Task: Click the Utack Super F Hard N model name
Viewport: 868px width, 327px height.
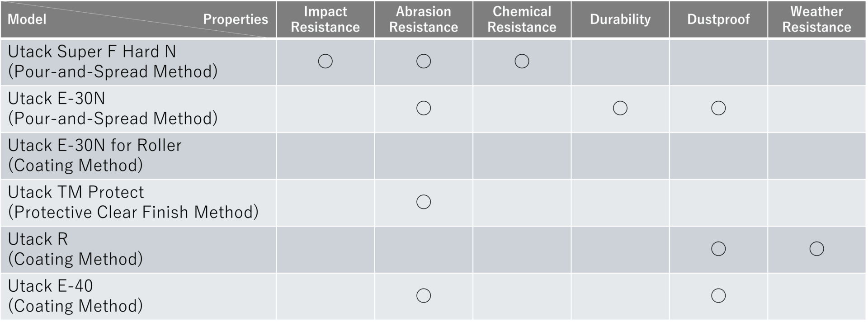Action: click(x=92, y=52)
